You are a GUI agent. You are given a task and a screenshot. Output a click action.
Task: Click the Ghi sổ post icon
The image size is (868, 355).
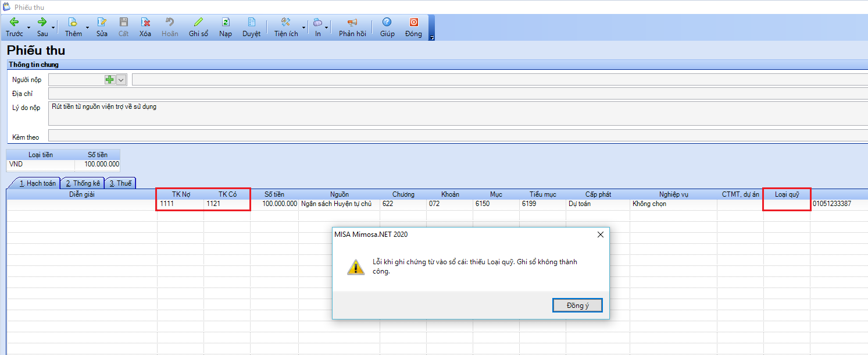(198, 23)
